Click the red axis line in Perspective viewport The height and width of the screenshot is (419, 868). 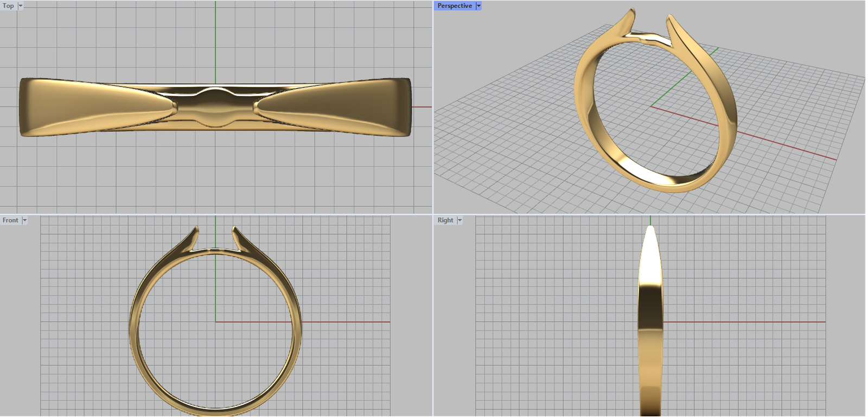pyautogui.click(x=787, y=145)
